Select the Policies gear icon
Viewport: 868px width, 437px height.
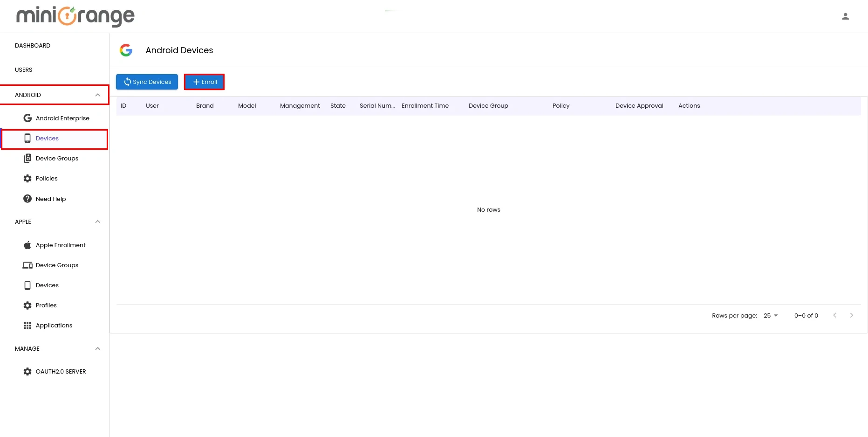point(28,178)
